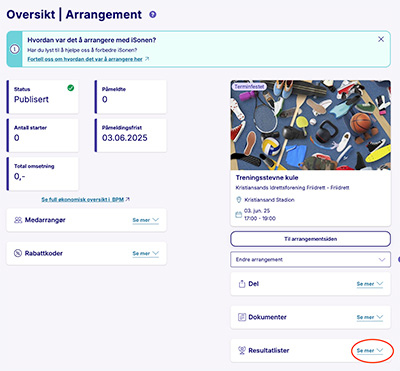
Task: Expand Medarrangør with Se mer
Action: [x=146, y=220]
